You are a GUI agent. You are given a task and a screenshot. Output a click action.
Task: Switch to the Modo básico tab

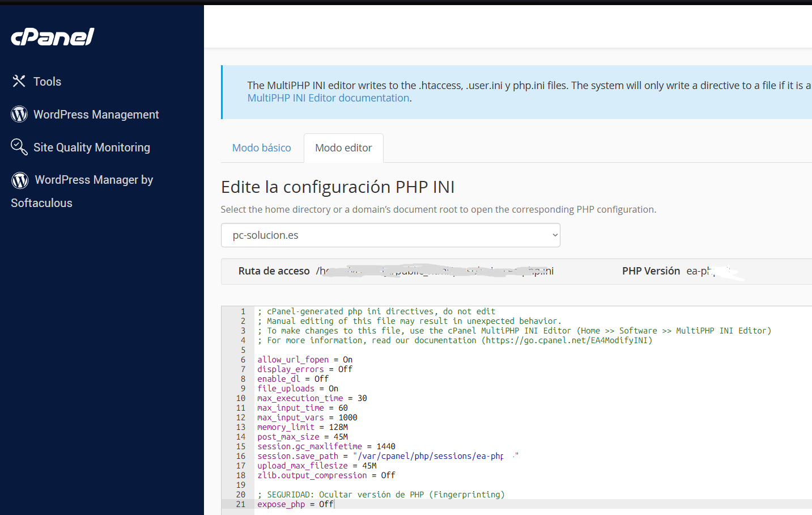coord(262,148)
